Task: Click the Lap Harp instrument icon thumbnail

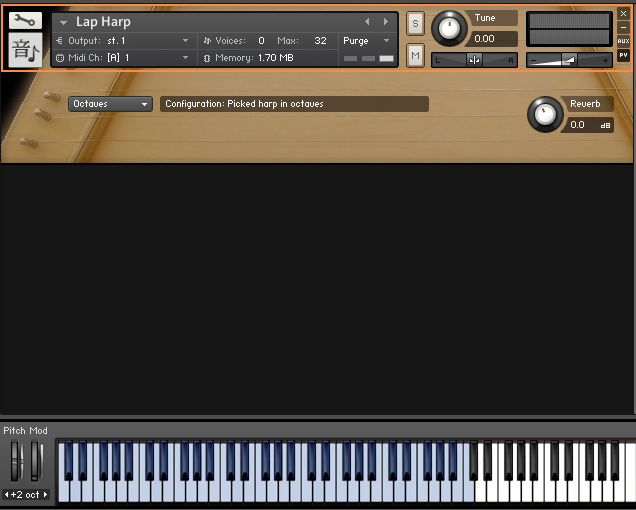Action: (25, 50)
